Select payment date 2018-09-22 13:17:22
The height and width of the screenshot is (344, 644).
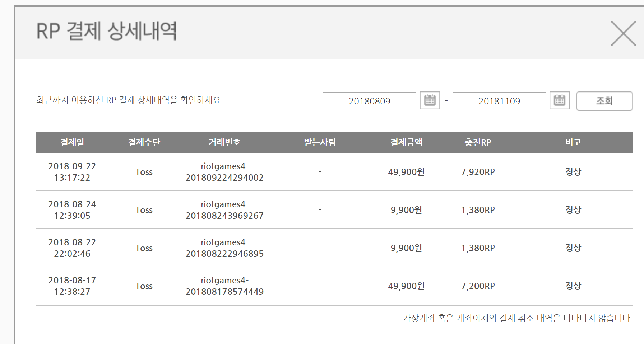click(72, 172)
